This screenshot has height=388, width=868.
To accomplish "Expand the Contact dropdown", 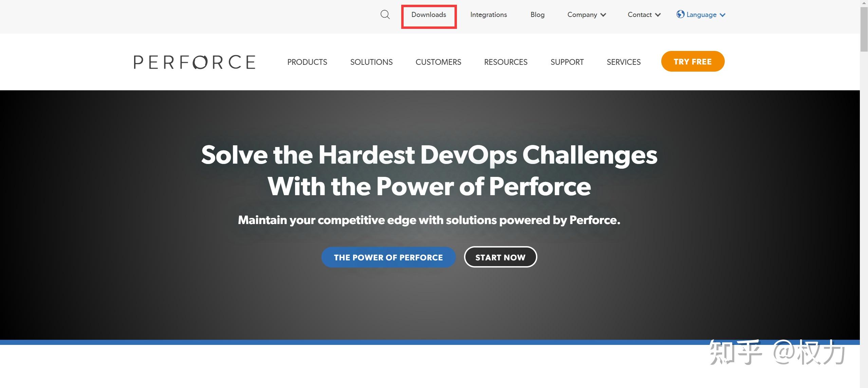I will pos(643,15).
